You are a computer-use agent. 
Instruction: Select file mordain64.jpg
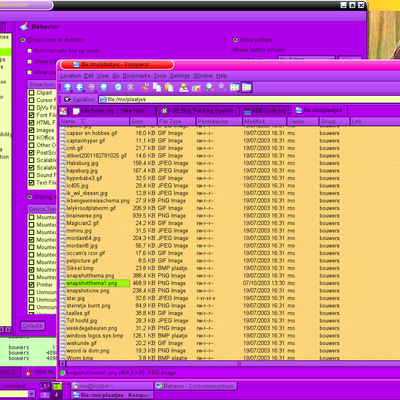[x=83, y=238]
